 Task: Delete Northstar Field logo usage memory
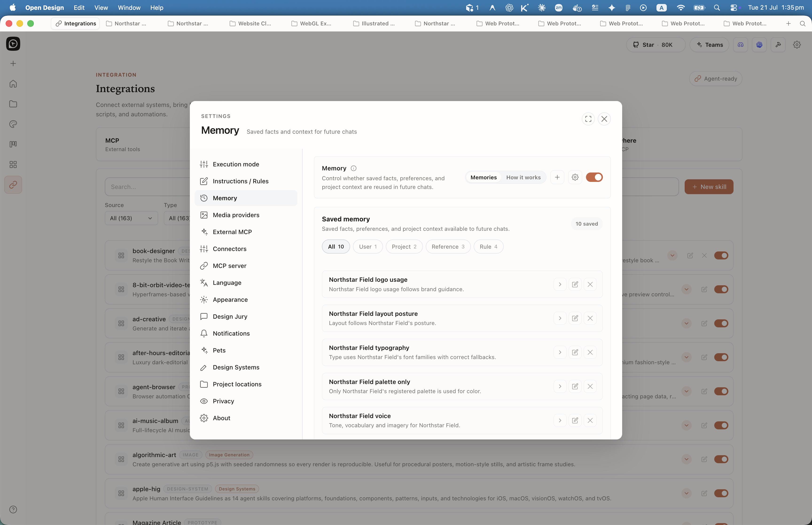(590, 284)
